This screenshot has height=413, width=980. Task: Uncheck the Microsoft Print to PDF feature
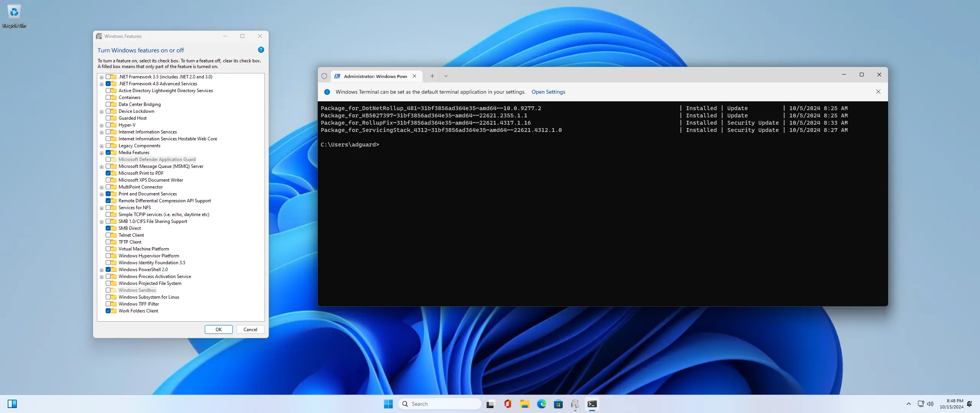(x=108, y=173)
